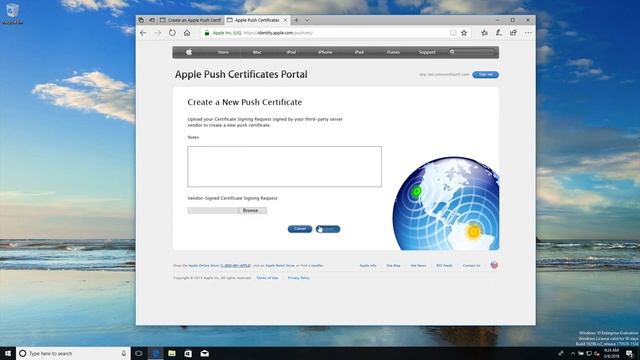Open the Privacy Policy link
This screenshot has width=640, height=360.
click(x=299, y=278)
